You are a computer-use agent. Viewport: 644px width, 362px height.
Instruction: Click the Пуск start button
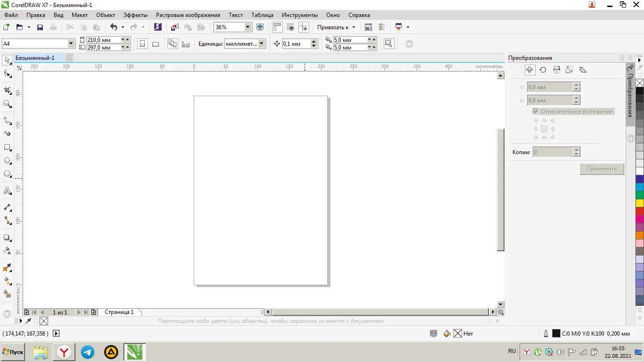(13, 352)
